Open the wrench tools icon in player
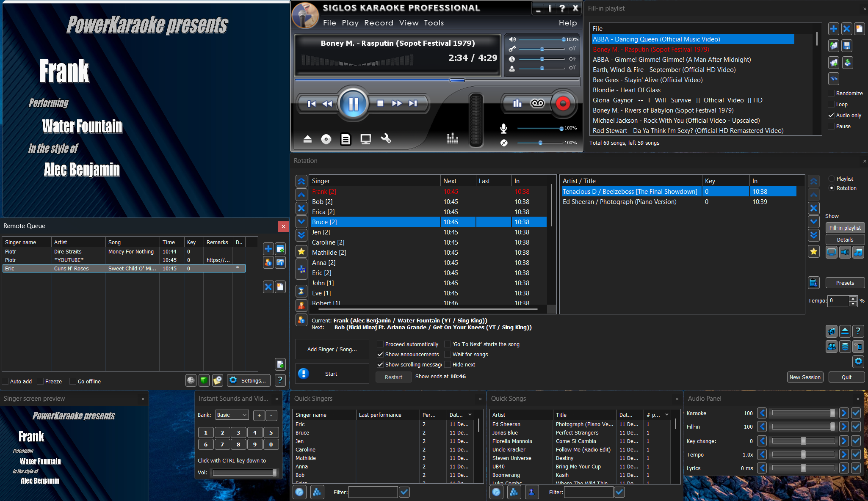Screen dimensions: 868x501 (386, 138)
